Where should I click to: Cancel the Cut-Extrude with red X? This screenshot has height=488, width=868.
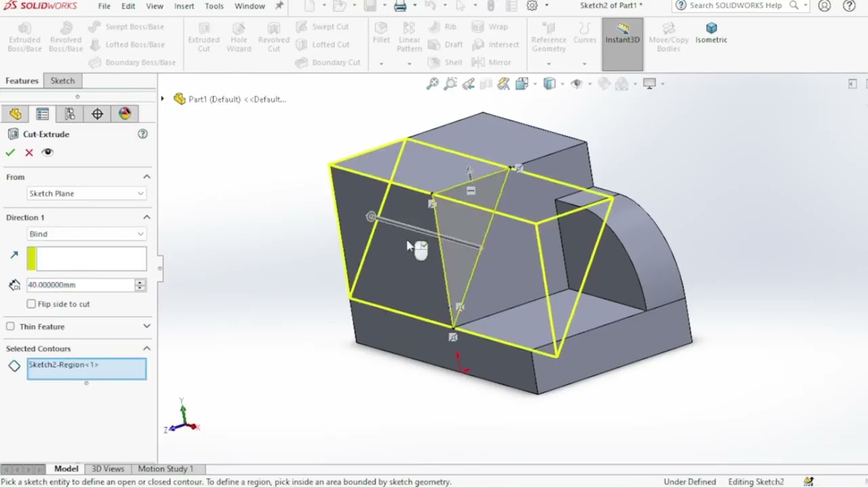[29, 152]
